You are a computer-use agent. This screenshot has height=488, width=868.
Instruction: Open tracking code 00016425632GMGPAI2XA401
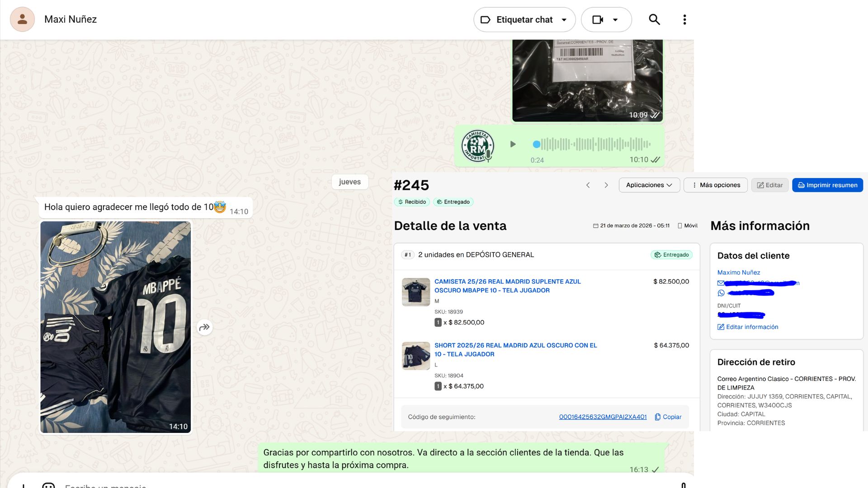coord(603,417)
